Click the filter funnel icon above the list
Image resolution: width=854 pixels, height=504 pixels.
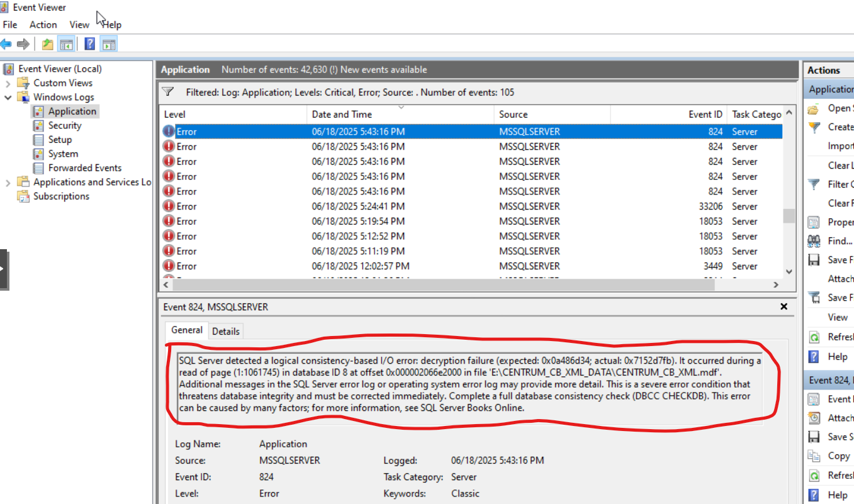[167, 92]
